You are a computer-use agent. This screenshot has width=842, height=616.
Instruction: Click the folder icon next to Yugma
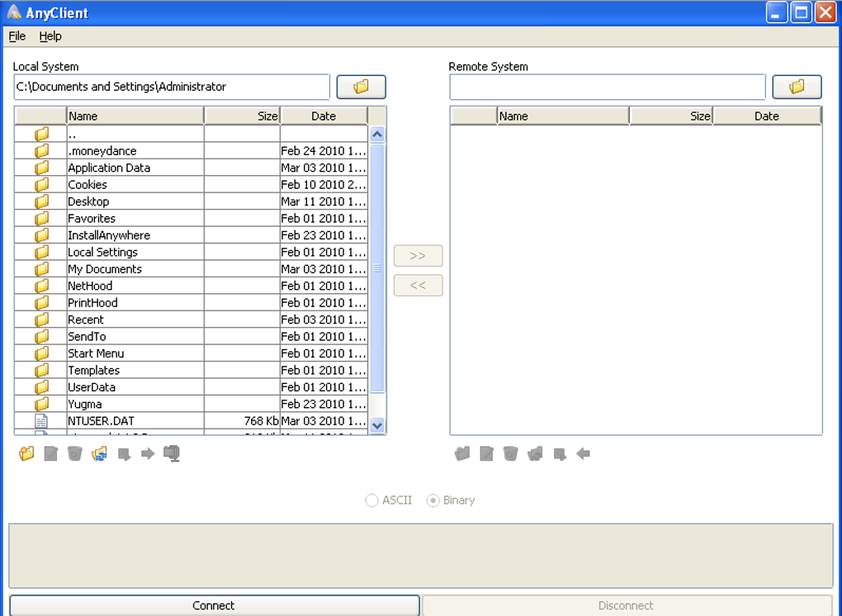click(41, 404)
